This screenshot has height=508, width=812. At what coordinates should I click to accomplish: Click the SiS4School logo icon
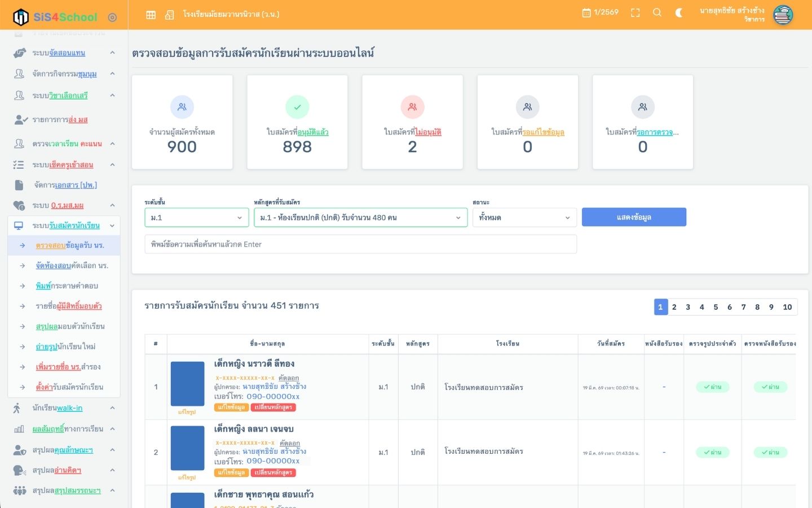click(x=20, y=17)
